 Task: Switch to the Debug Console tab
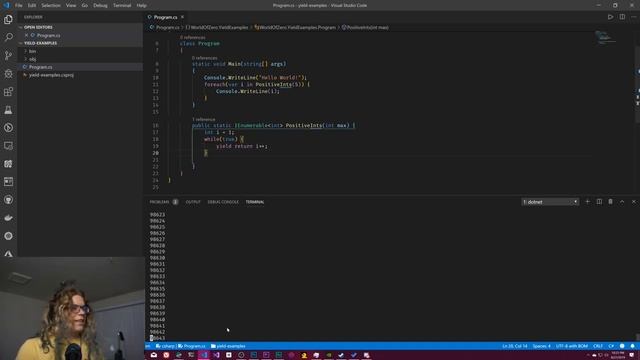coord(223,202)
